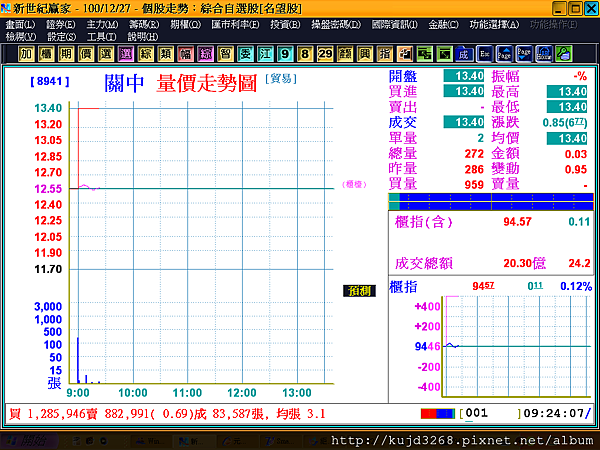The image size is (600, 450).
Task: Open the 檢視(V) menu
Action: point(21,37)
